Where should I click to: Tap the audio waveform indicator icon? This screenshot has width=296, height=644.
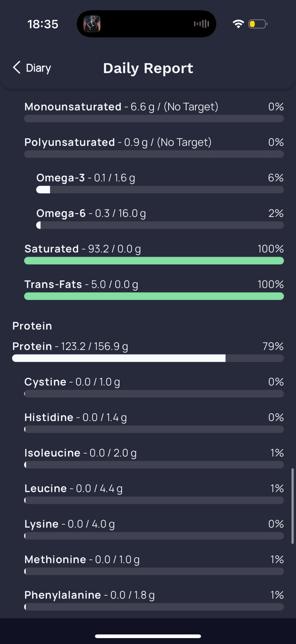coord(202,24)
